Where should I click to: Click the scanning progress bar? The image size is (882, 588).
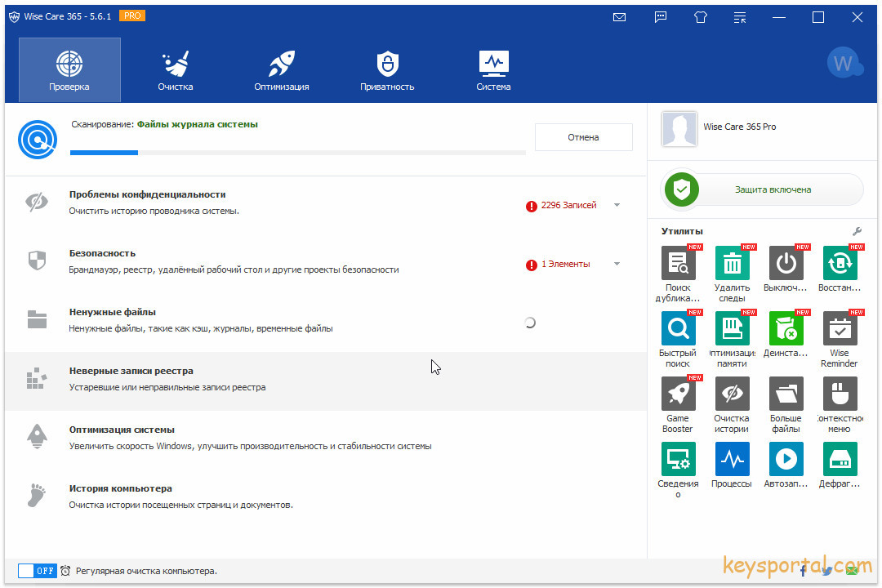coord(297,152)
